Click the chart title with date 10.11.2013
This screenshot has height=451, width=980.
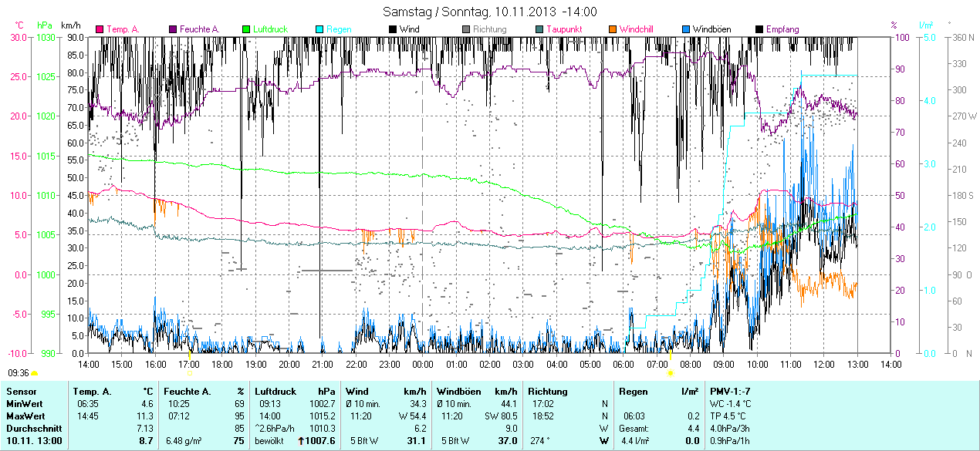(x=490, y=12)
